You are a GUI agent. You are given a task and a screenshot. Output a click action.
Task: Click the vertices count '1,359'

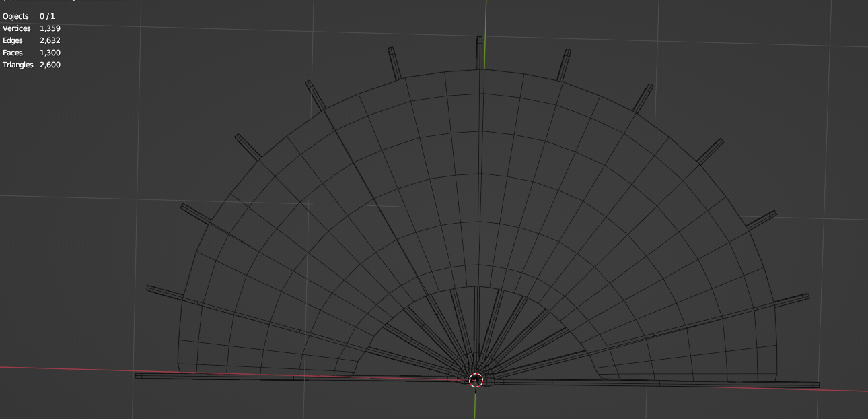point(50,28)
